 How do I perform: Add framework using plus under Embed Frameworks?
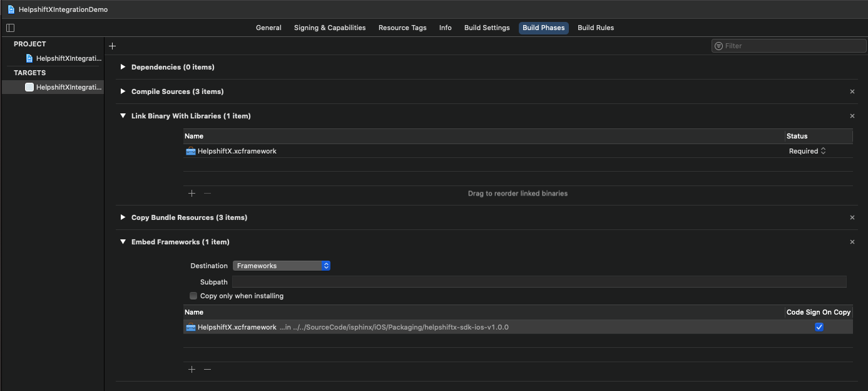(191, 370)
